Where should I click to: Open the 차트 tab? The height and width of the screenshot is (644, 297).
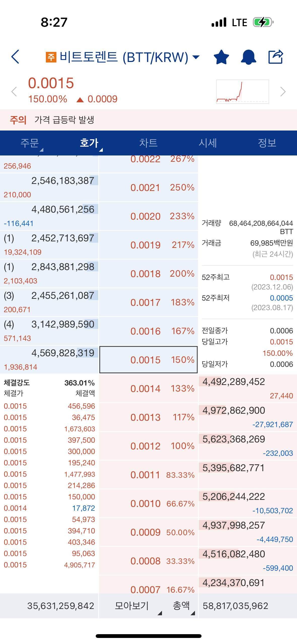[x=148, y=143]
